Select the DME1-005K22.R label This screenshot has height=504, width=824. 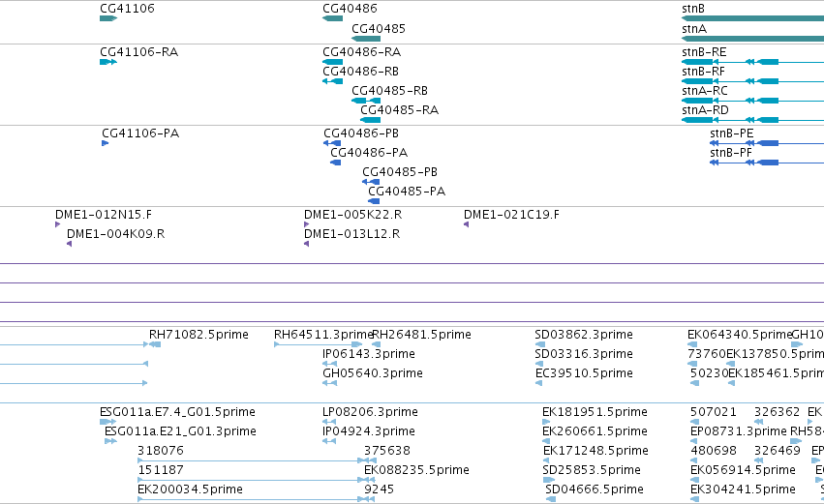(353, 215)
